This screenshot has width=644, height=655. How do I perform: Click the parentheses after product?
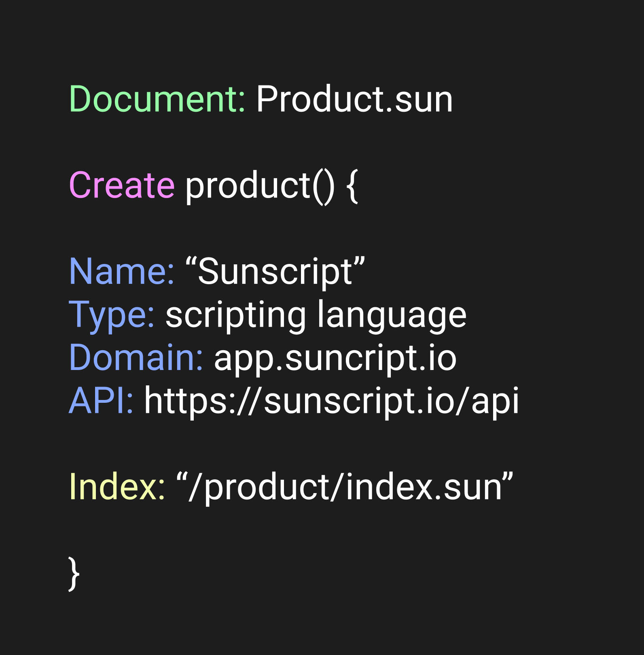tap(324, 186)
